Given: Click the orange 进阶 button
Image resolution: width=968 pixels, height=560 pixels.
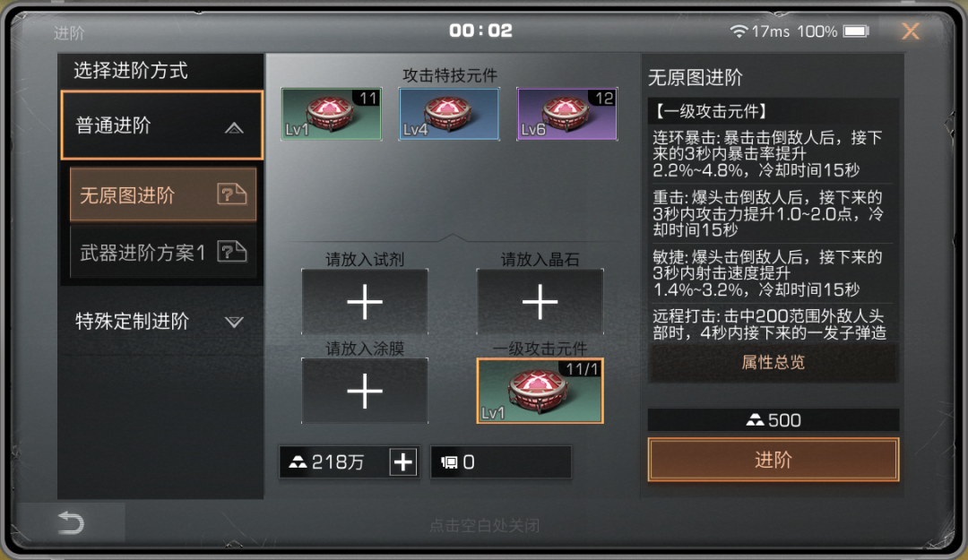Looking at the screenshot, I should coord(773,460).
